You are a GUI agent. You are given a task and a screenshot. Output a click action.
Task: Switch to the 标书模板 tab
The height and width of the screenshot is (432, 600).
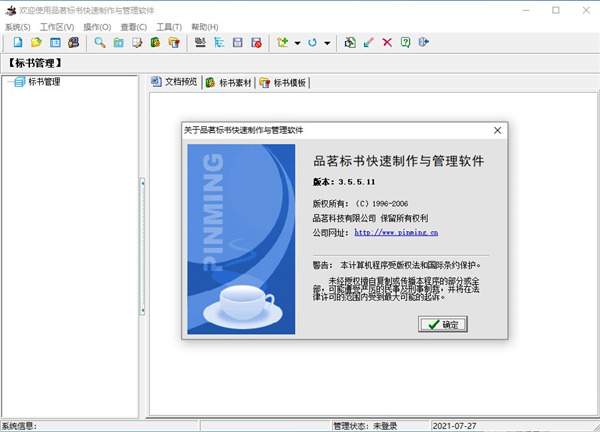click(x=283, y=82)
